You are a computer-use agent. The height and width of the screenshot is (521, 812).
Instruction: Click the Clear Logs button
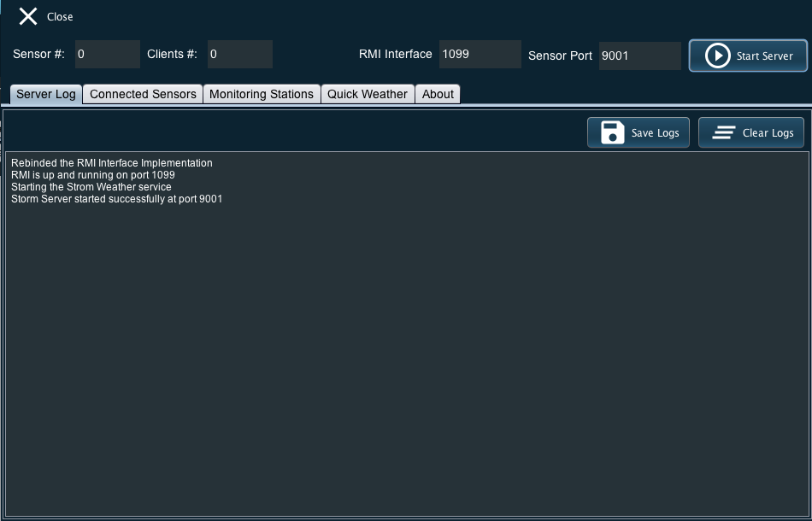point(751,132)
